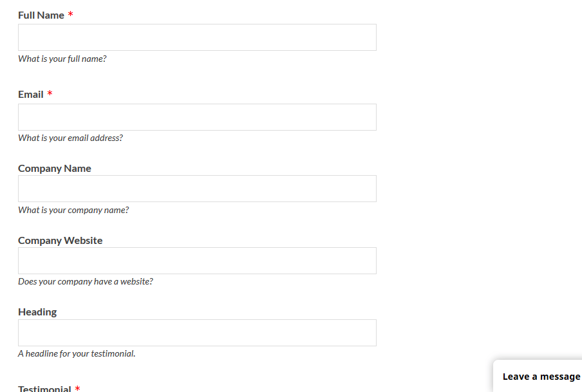Open the Leave a message chat widget
The width and height of the screenshot is (582, 392).
541,377
